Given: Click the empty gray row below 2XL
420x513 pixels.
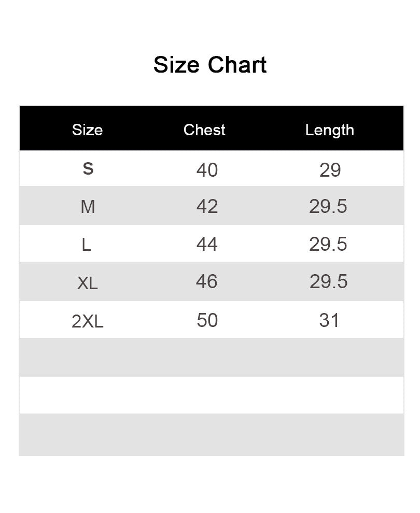Looking at the screenshot, I should [x=212, y=357].
